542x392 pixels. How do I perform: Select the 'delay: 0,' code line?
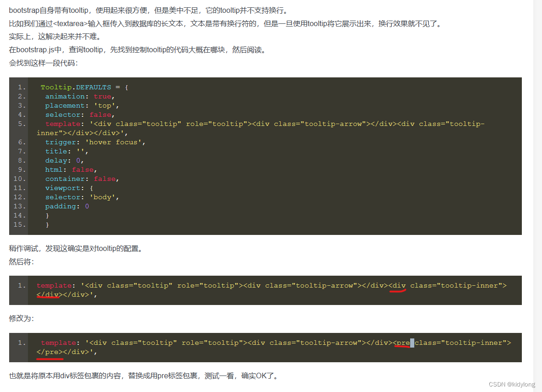(x=64, y=160)
